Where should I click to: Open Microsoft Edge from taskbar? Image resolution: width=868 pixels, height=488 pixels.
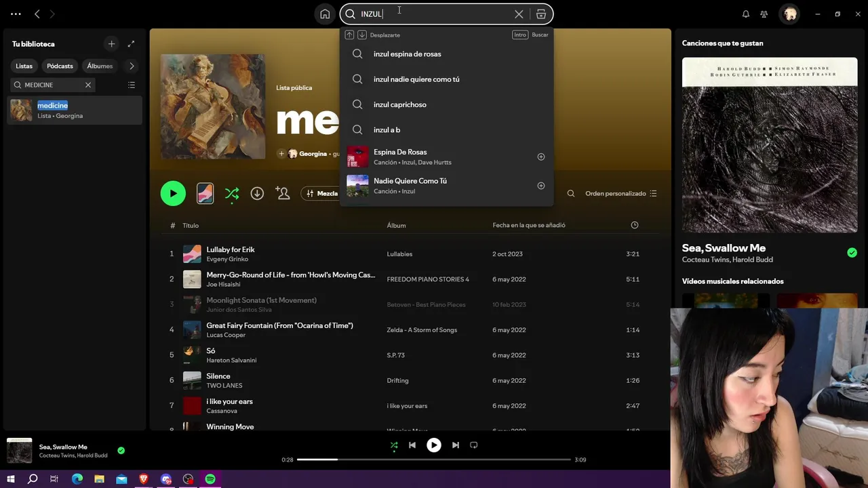click(77, 479)
